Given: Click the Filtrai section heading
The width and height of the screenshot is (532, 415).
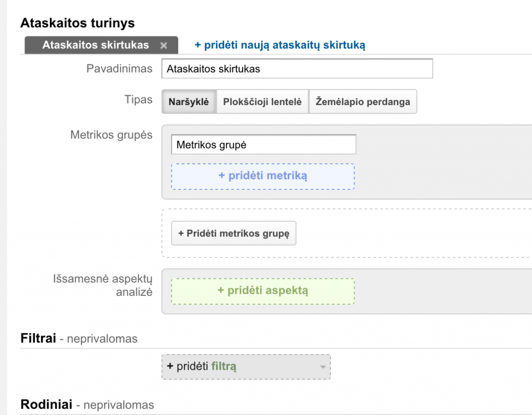Looking at the screenshot, I should [38, 339].
